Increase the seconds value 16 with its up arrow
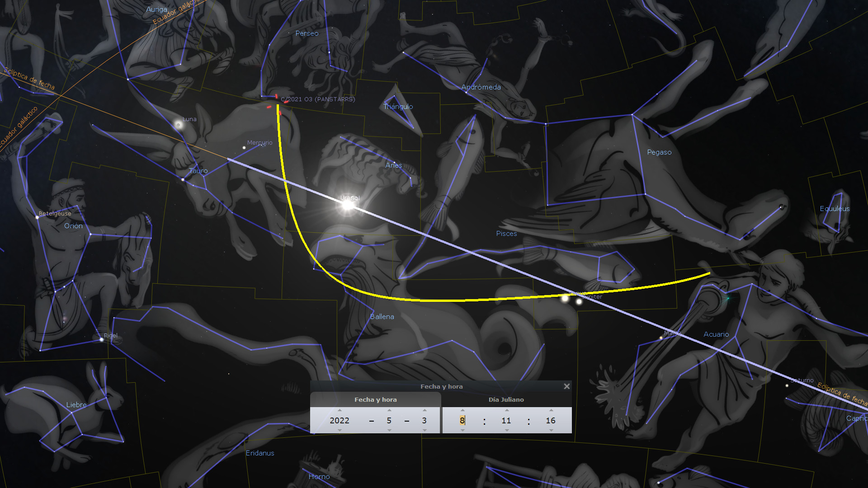 point(551,410)
